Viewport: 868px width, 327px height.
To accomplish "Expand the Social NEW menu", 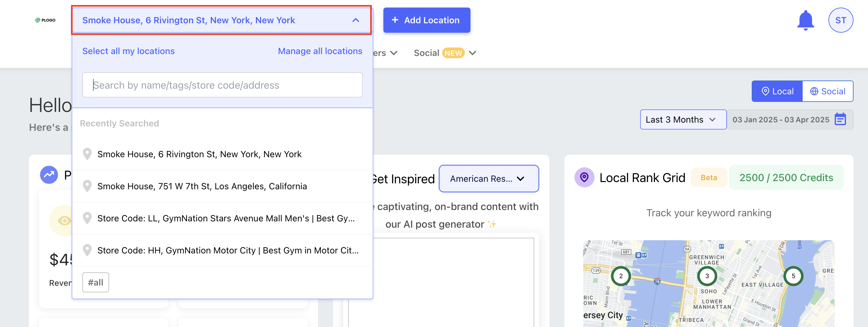I will coord(445,53).
